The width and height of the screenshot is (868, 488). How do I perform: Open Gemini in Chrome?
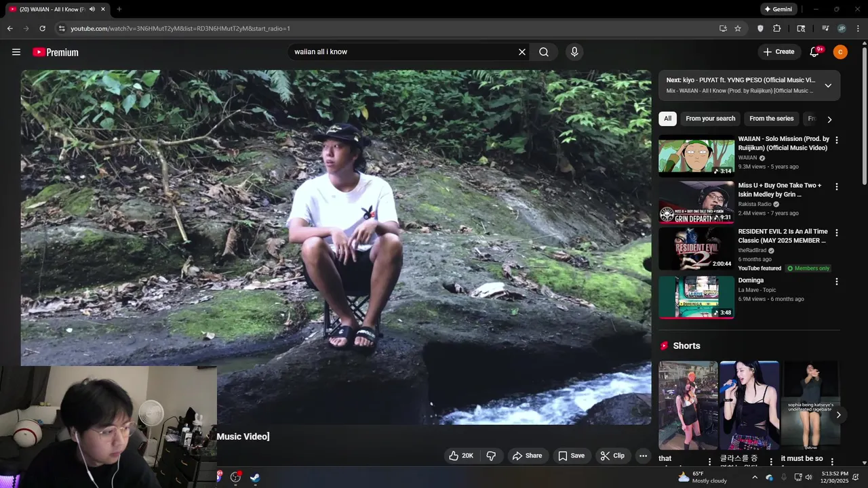click(x=778, y=9)
